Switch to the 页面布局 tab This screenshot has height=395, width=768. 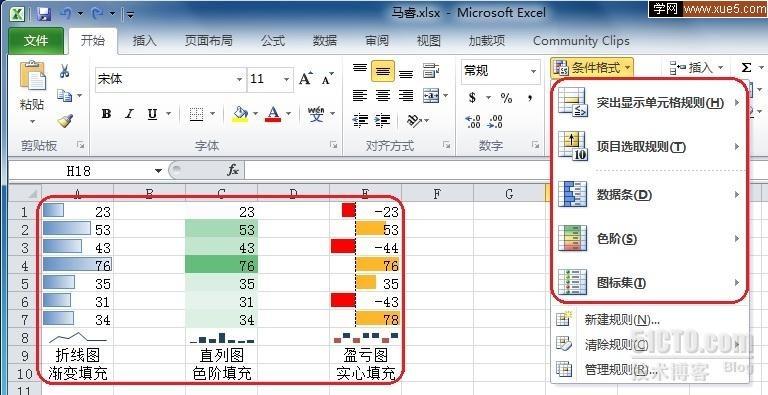[209, 41]
